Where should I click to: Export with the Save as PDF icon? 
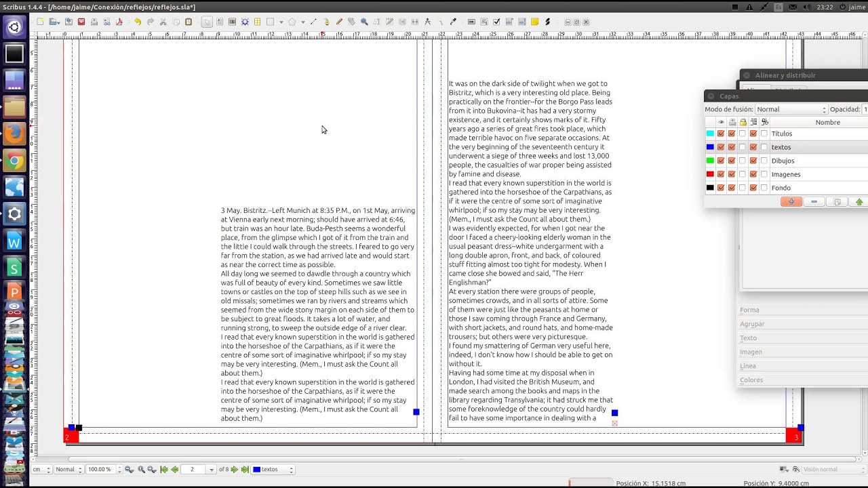pyautogui.click(x=119, y=22)
